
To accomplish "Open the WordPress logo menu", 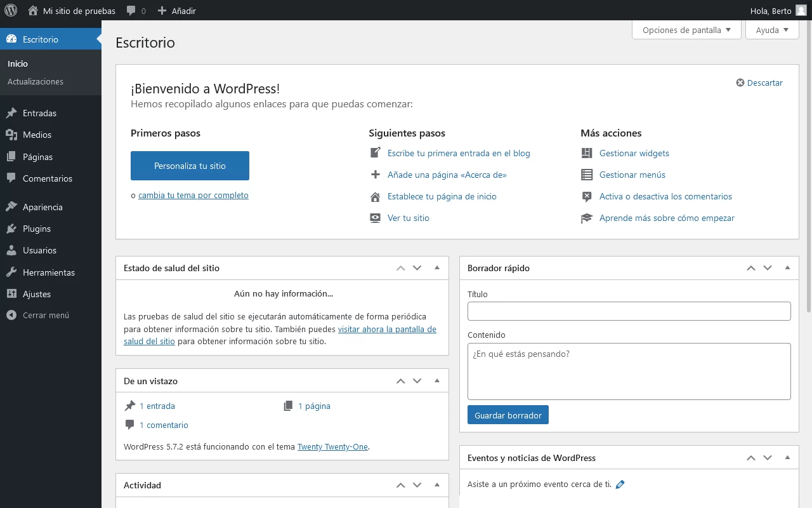I will pos(11,10).
